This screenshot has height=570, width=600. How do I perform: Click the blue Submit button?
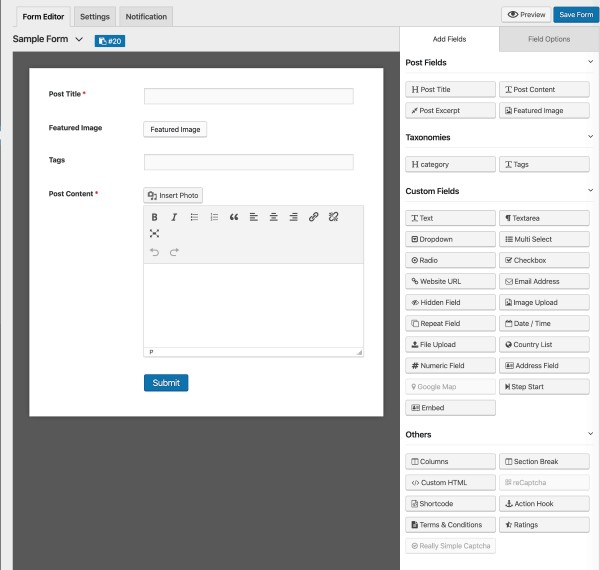166,383
